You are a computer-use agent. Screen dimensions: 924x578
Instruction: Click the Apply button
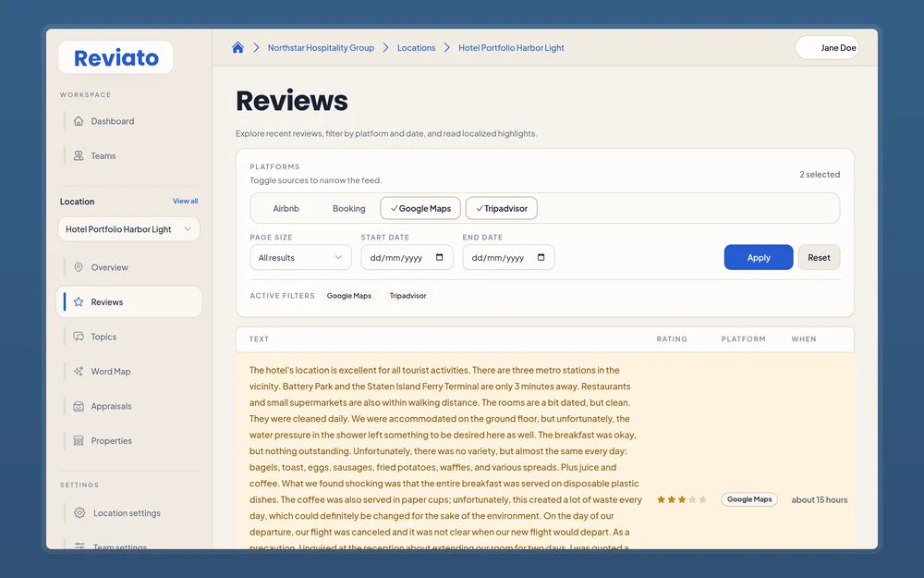click(x=759, y=257)
